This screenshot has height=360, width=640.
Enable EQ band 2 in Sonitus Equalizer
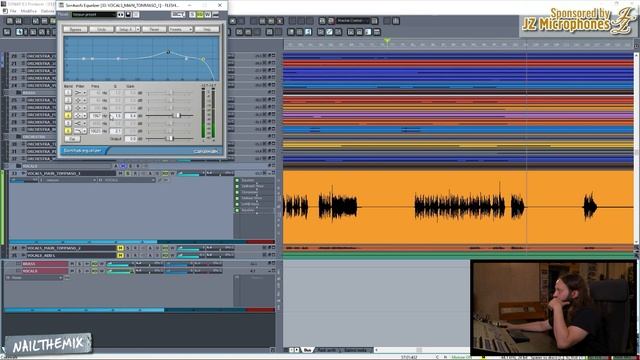pyautogui.click(x=68, y=100)
